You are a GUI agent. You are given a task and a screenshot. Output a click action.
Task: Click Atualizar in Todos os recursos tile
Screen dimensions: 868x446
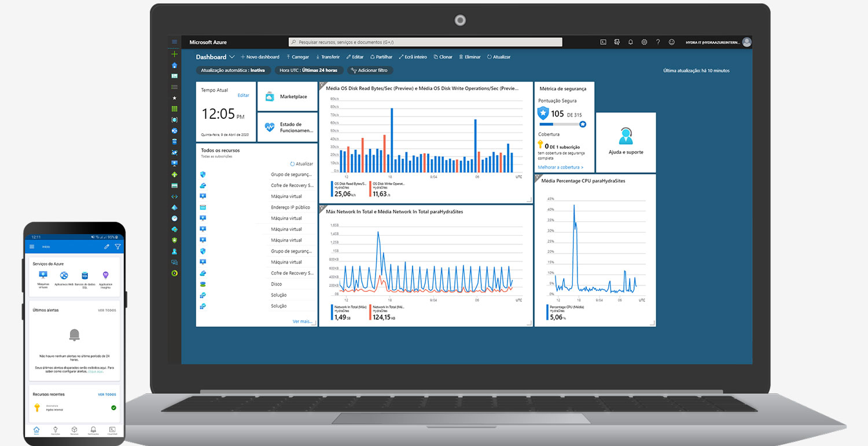point(301,164)
